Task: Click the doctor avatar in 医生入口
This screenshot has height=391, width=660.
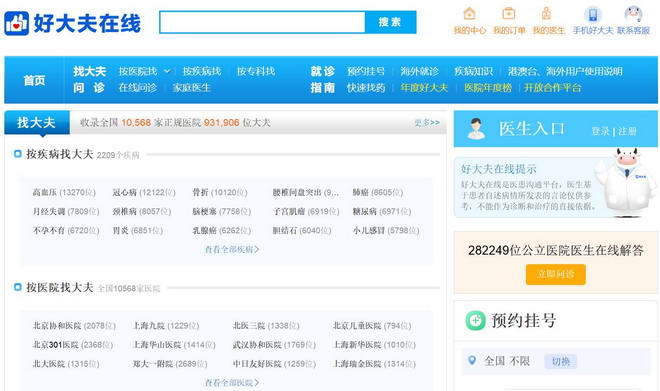Action: (476, 129)
